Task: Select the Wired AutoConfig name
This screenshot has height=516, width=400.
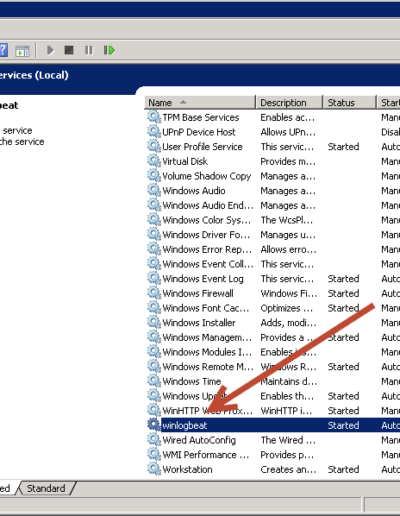Action: pyautogui.click(x=199, y=440)
